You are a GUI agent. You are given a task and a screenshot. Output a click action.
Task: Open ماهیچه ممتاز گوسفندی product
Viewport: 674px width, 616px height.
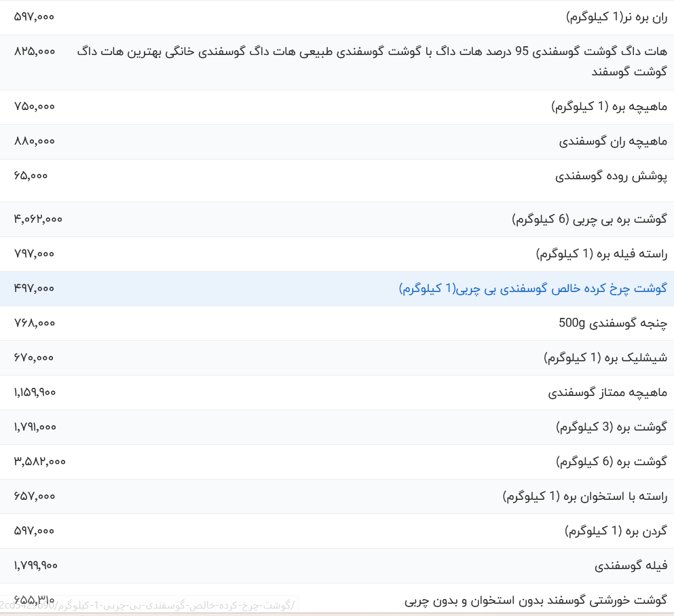coord(607,393)
